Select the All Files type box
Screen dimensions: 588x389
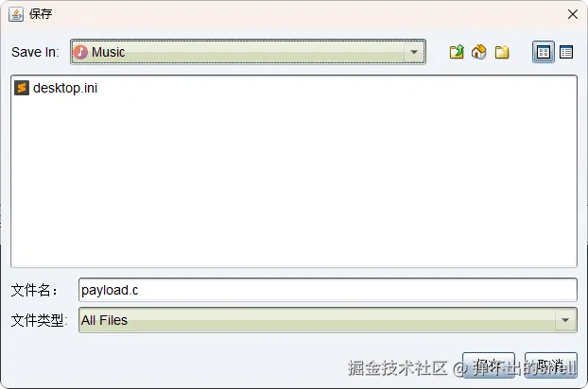(328, 320)
